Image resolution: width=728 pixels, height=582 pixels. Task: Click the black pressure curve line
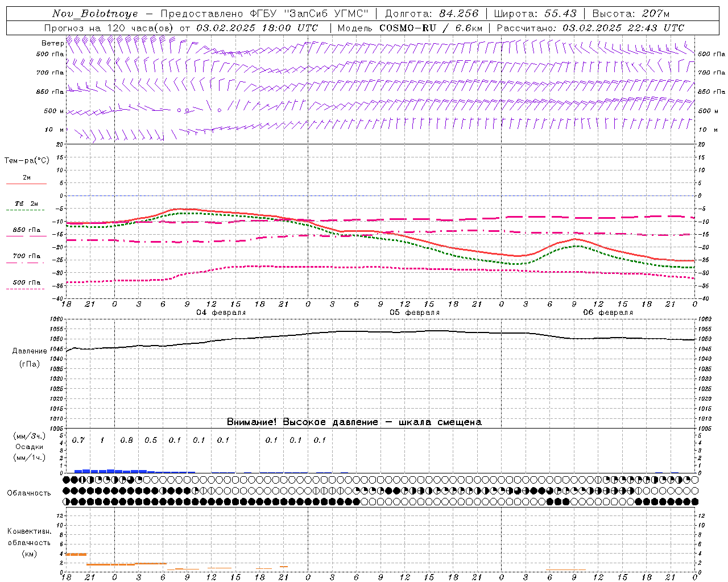tap(380, 332)
